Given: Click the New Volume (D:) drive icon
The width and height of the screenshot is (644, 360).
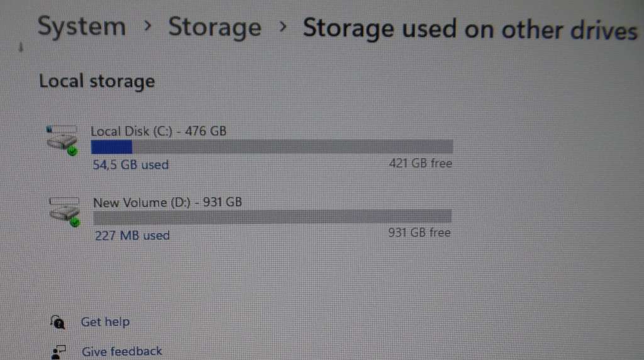Looking at the screenshot, I should 65,211.
